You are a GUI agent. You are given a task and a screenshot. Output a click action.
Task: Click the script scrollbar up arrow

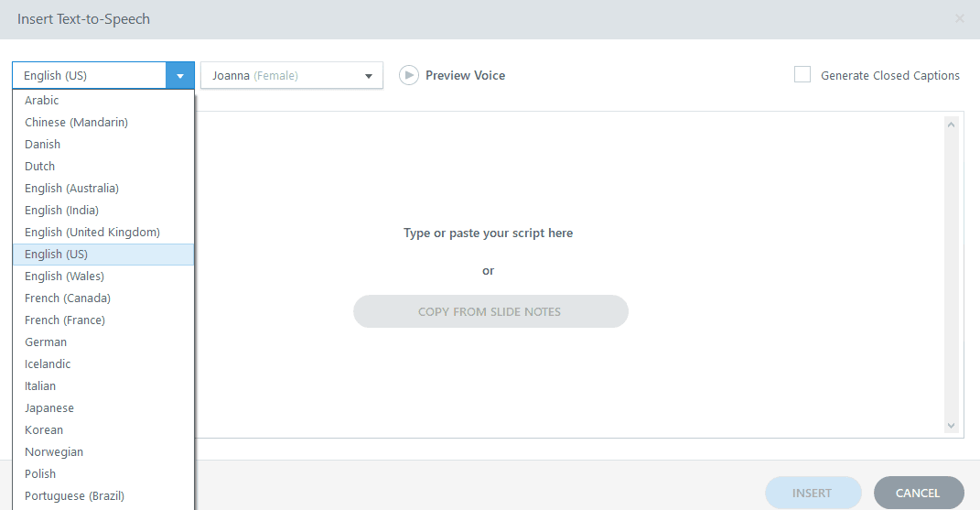coord(951,125)
